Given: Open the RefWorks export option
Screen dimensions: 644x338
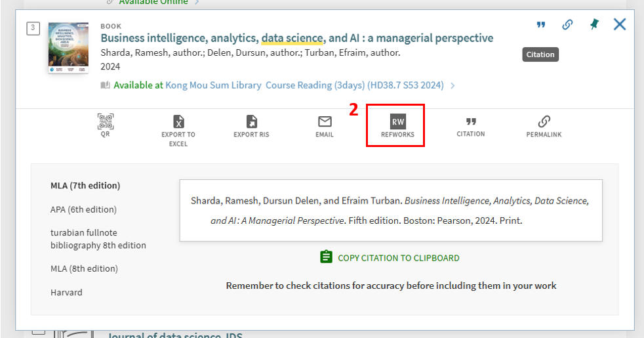Looking at the screenshot, I should [x=397, y=123].
